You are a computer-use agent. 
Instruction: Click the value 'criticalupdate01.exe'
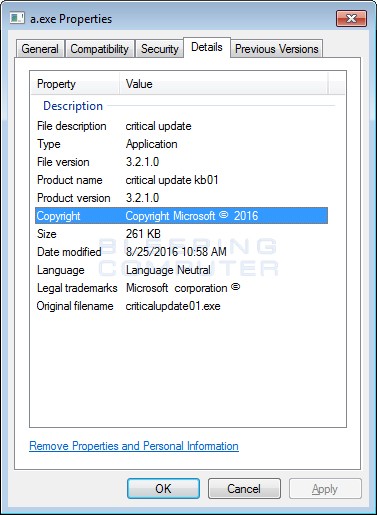(x=173, y=306)
